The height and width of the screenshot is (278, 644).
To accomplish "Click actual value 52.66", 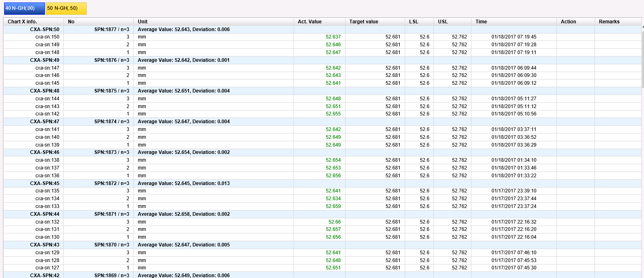I will [x=334, y=222].
